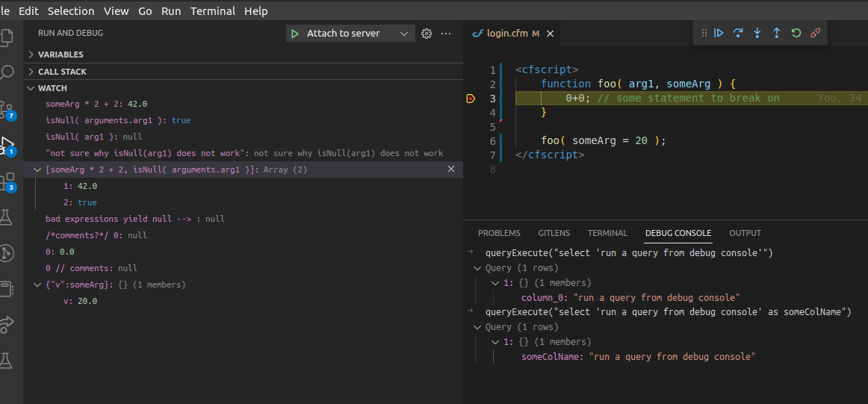Open Run and Debug more actions menu
The height and width of the screenshot is (404, 868).
(x=446, y=34)
